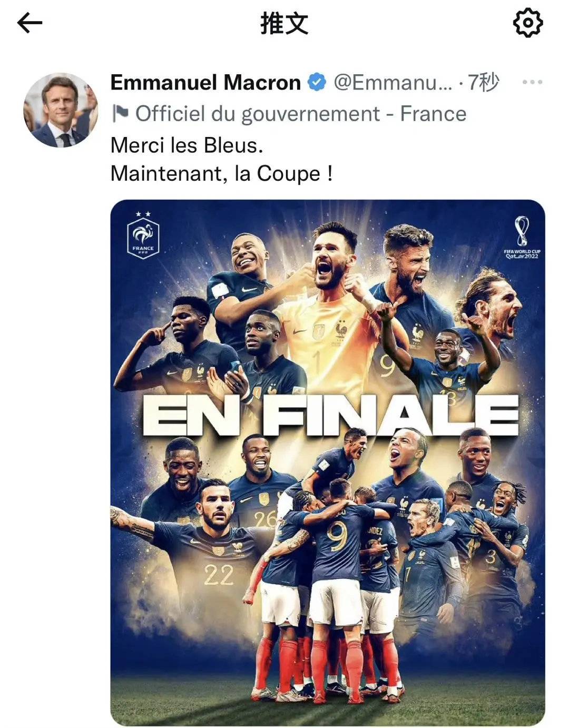Click the "推文" header title
The image size is (569, 728).
click(x=284, y=23)
